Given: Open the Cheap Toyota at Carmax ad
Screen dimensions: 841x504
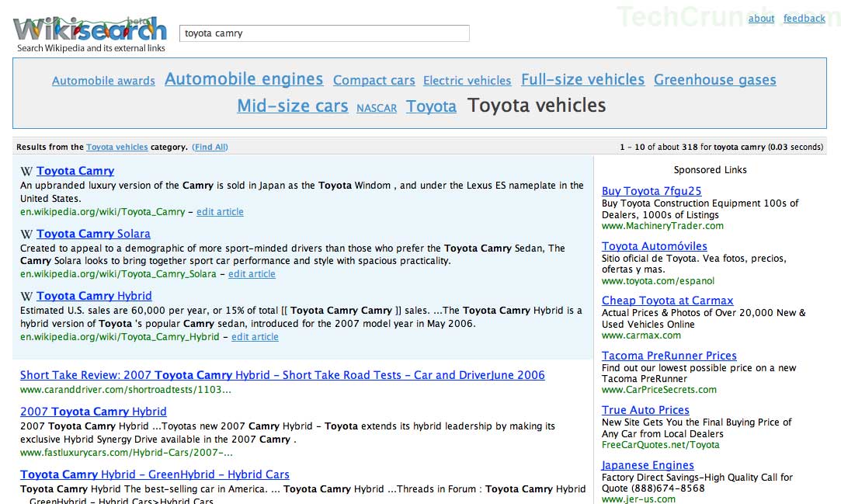Looking at the screenshot, I should 667,301.
